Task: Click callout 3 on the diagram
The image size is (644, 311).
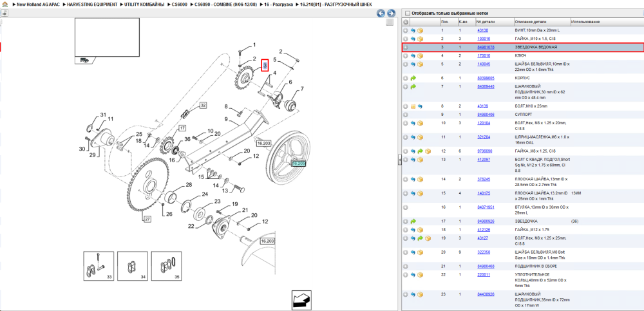Action: (265, 65)
